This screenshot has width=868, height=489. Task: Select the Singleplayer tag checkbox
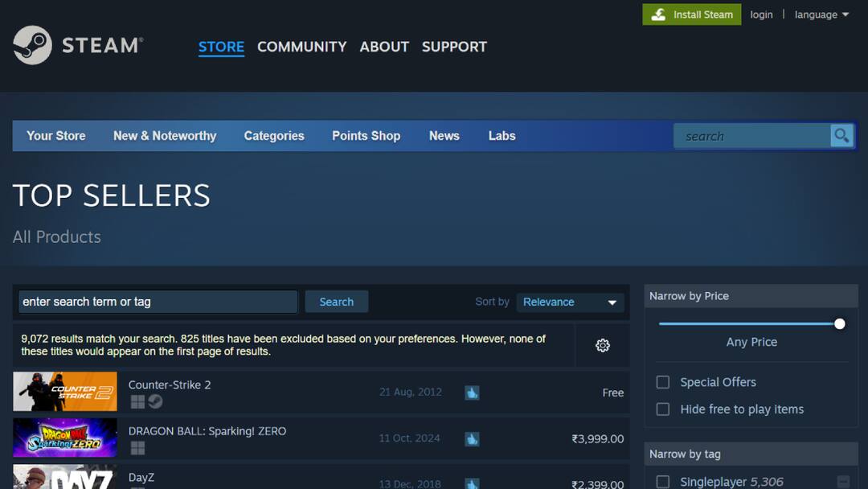(663, 481)
